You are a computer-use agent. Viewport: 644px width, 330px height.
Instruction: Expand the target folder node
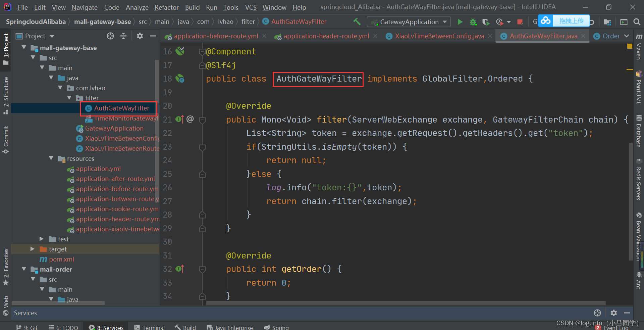pyautogui.click(x=33, y=249)
